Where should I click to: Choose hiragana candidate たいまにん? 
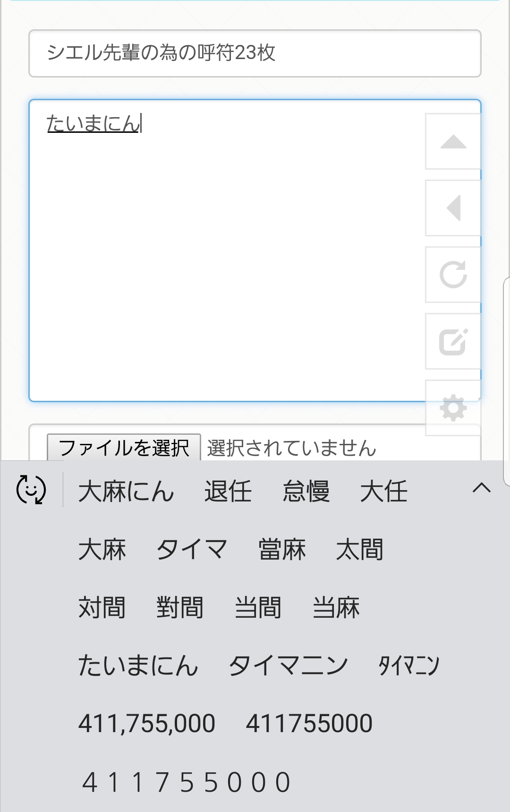tap(138, 665)
